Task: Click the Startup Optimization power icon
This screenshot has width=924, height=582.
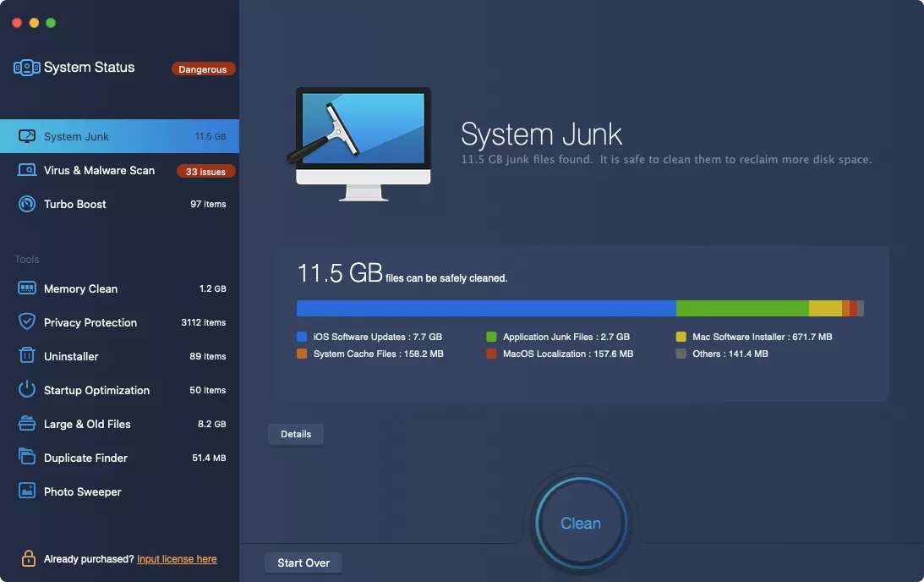Action: coord(27,390)
